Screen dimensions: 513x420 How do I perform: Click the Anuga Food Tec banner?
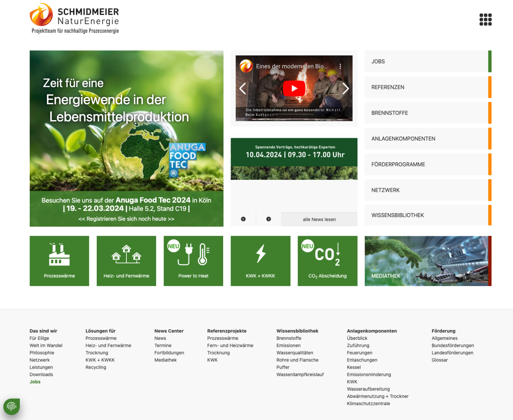coord(126,138)
